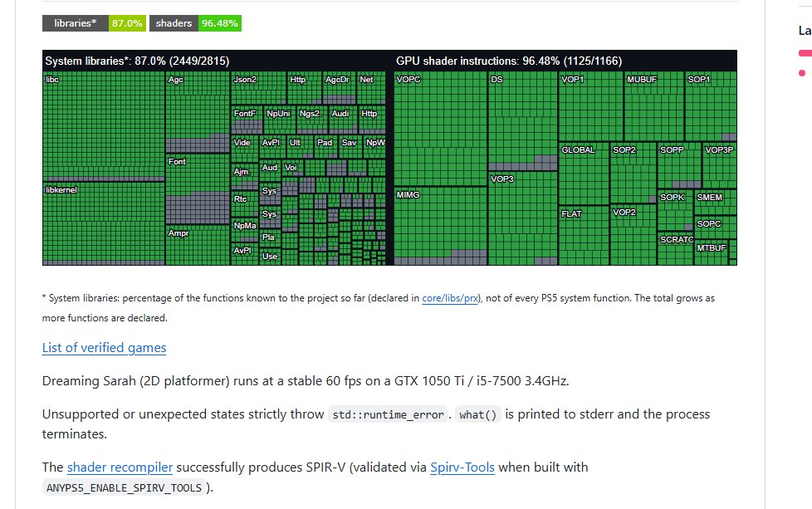Click the ANYPS5_ENABLE_SPIRV_TOOLS code text
This screenshot has height=509, width=812.
click(125, 487)
